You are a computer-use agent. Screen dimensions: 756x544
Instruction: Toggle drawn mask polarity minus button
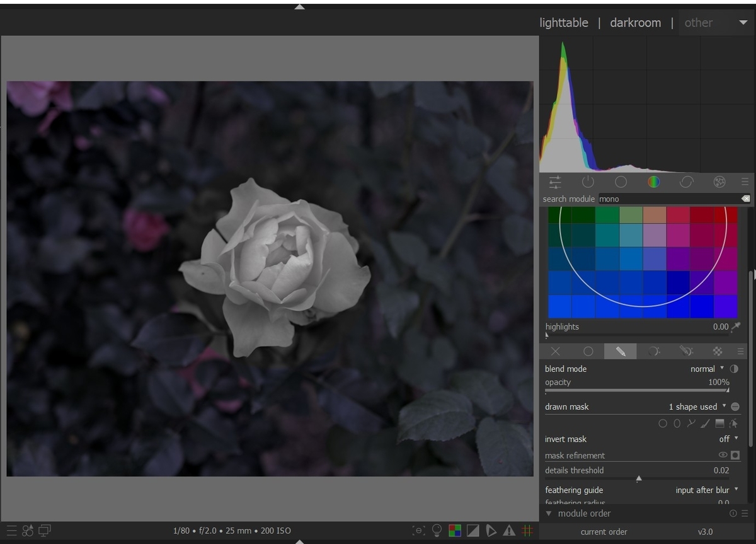(735, 407)
